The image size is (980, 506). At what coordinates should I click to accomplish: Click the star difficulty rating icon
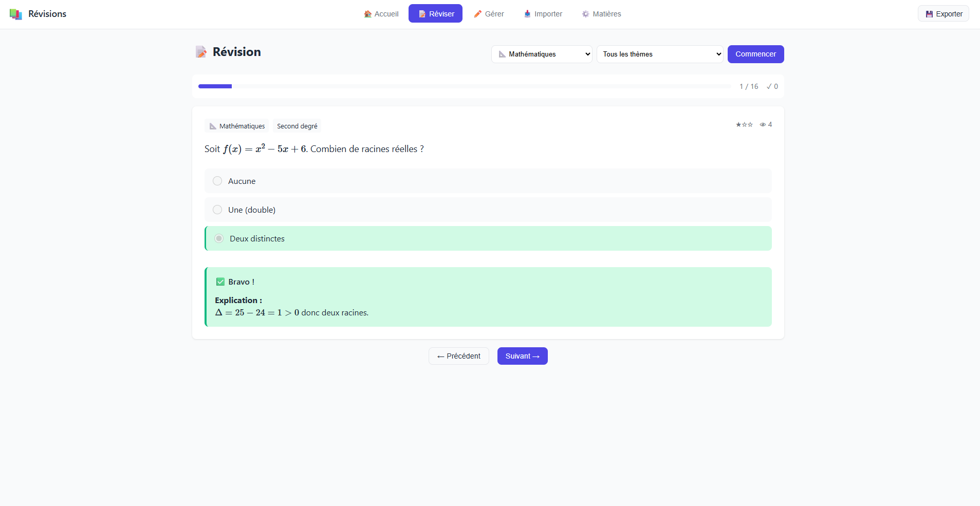(x=744, y=125)
